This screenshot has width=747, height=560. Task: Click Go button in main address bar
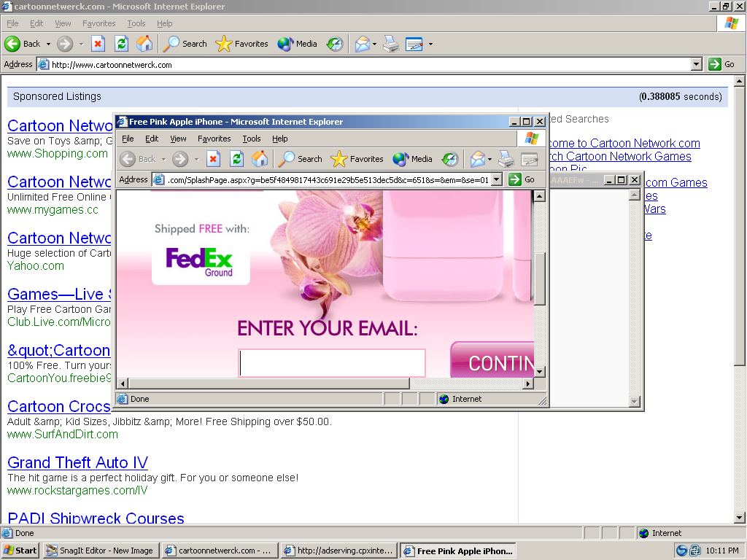[x=721, y=64]
